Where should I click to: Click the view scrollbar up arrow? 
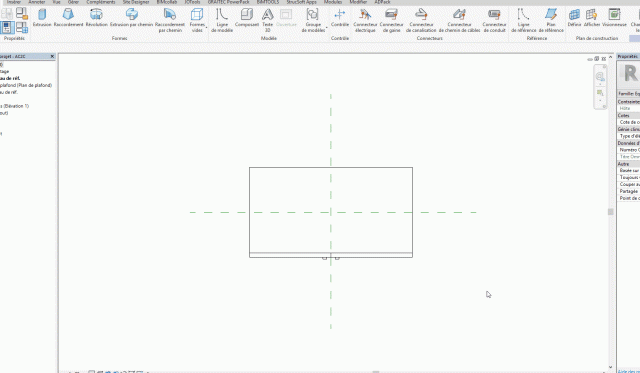coord(611,58)
